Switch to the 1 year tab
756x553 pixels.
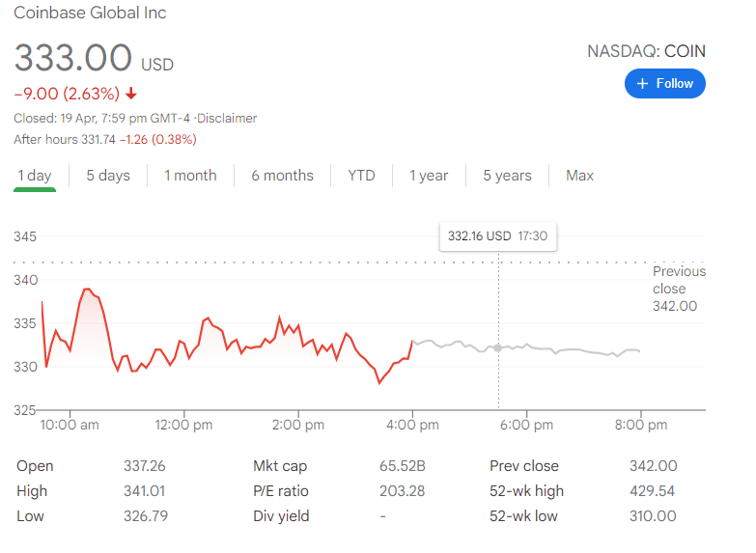(x=429, y=176)
